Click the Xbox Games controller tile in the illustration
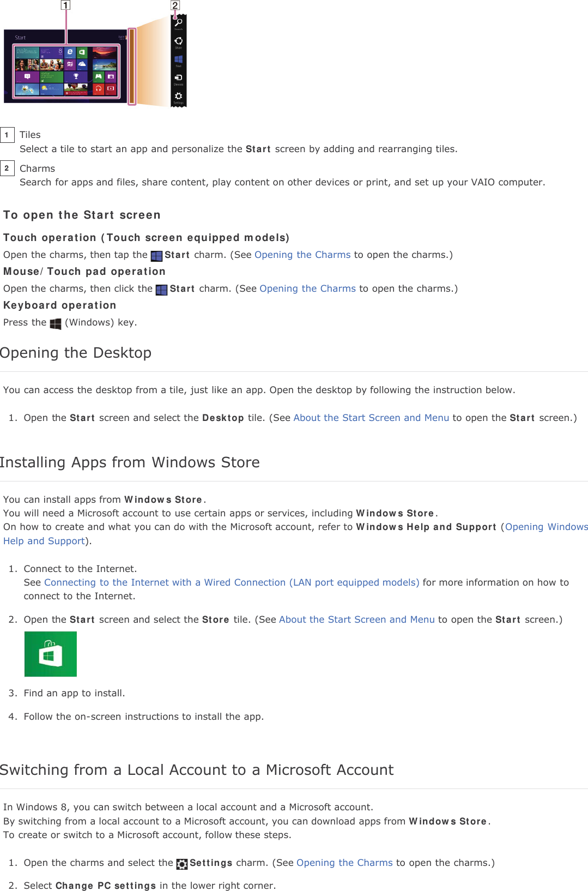This screenshot has width=588, height=891. click(x=99, y=77)
